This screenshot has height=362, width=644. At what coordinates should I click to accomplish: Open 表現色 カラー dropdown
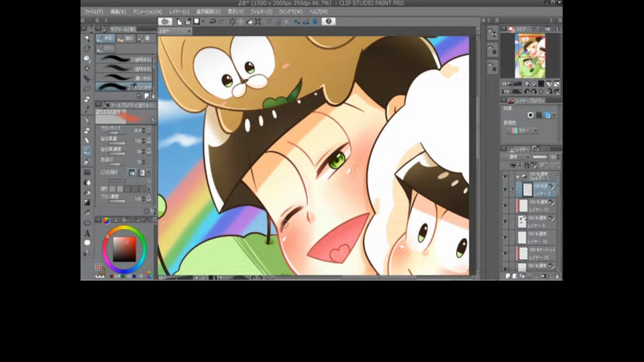tap(523, 131)
